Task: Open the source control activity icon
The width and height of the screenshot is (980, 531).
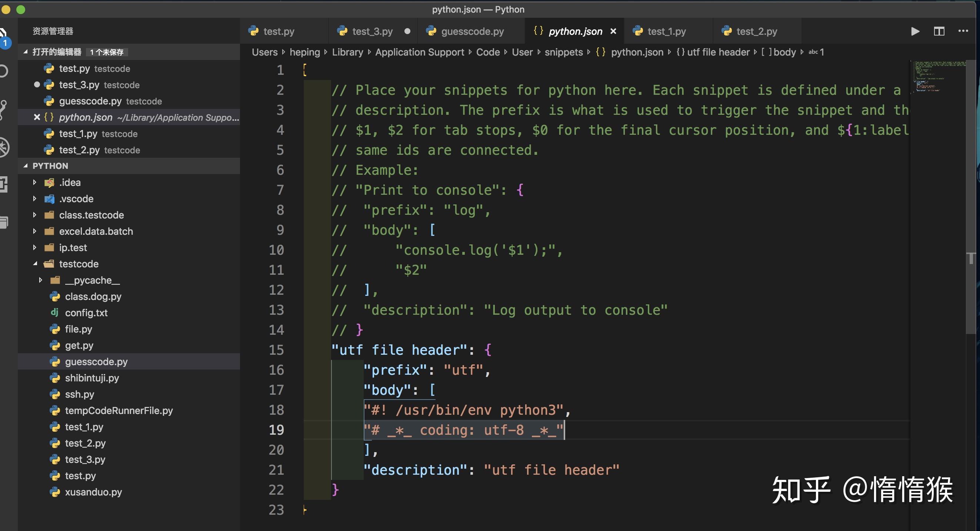Action: (3, 109)
